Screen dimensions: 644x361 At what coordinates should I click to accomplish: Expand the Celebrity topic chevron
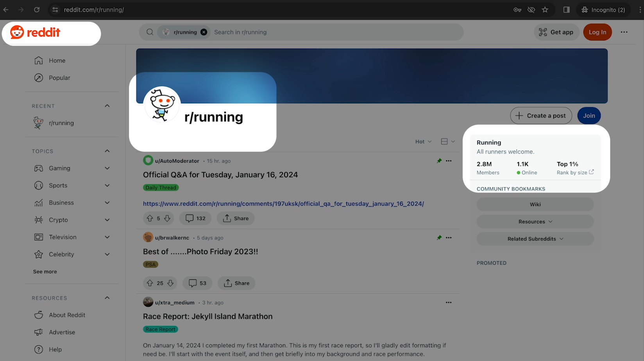(107, 254)
